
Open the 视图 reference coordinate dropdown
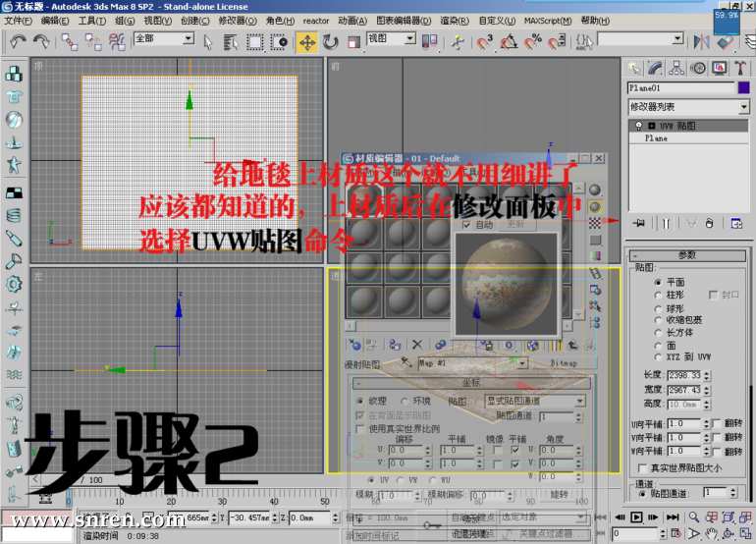[409, 38]
